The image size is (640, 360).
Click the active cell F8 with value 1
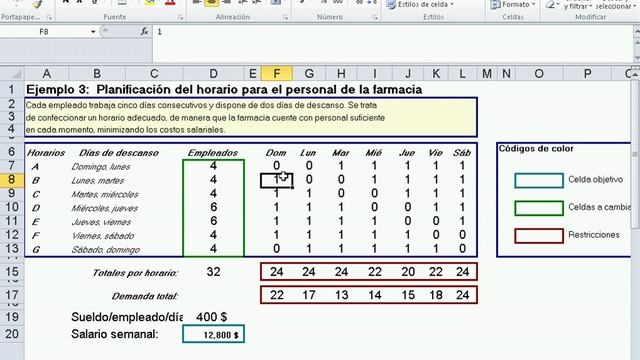click(x=277, y=180)
